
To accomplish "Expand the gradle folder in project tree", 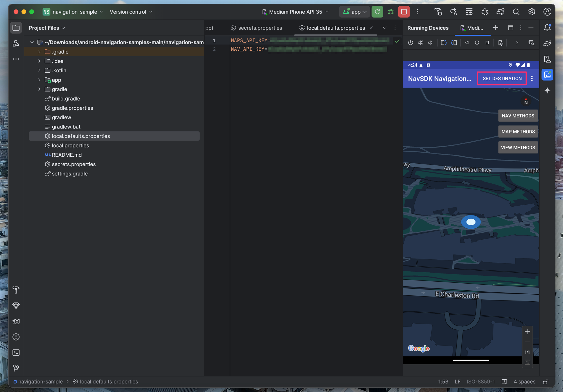I will (39, 89).
